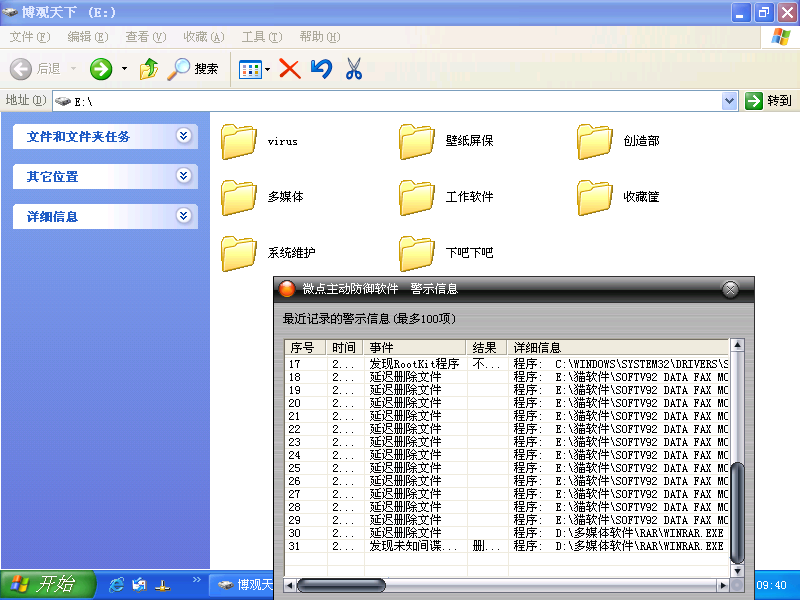The height and width of the screenshot is (600, 800).
Task: Open the 文件(F) menu
Action: point(30,37)
